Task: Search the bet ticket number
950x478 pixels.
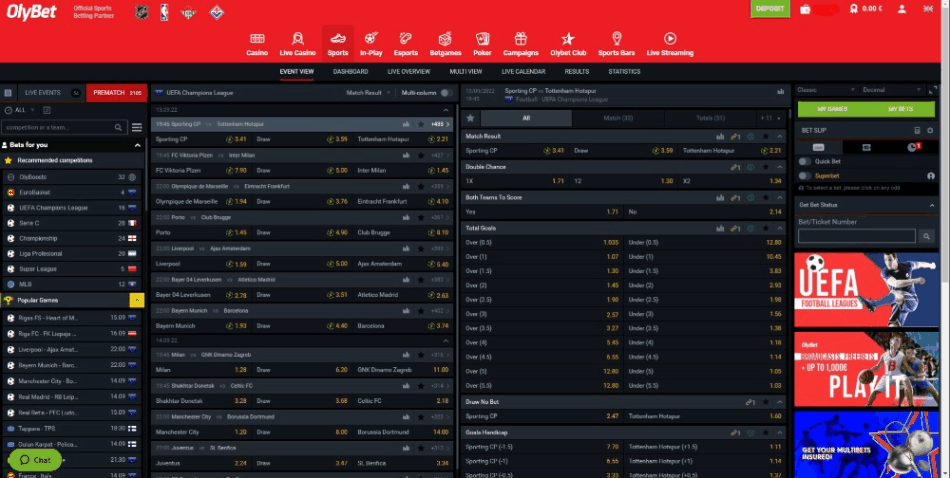Action: tap(926, 236)
